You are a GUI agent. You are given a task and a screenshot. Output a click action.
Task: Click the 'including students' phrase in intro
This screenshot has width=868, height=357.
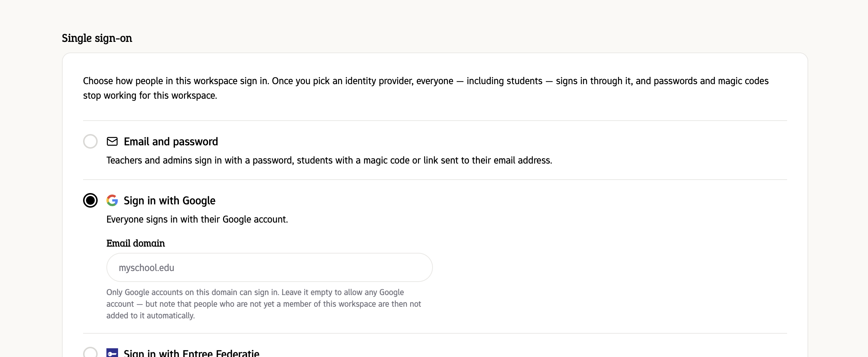(505, 81)
